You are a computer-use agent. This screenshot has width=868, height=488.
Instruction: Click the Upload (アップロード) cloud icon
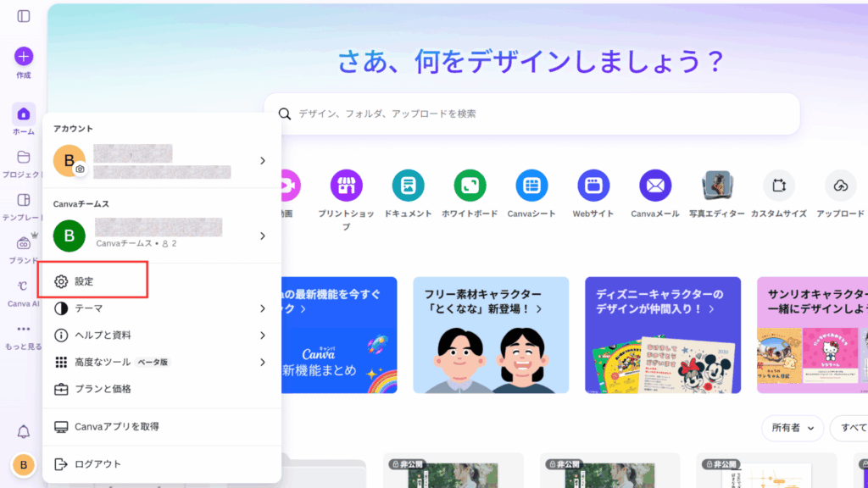click(x=840, y=185)
